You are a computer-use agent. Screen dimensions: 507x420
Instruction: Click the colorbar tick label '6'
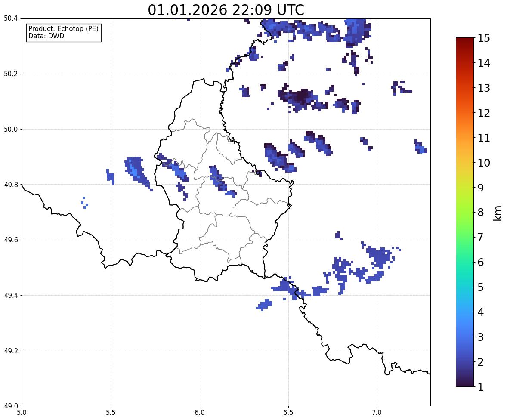(481, 262)
